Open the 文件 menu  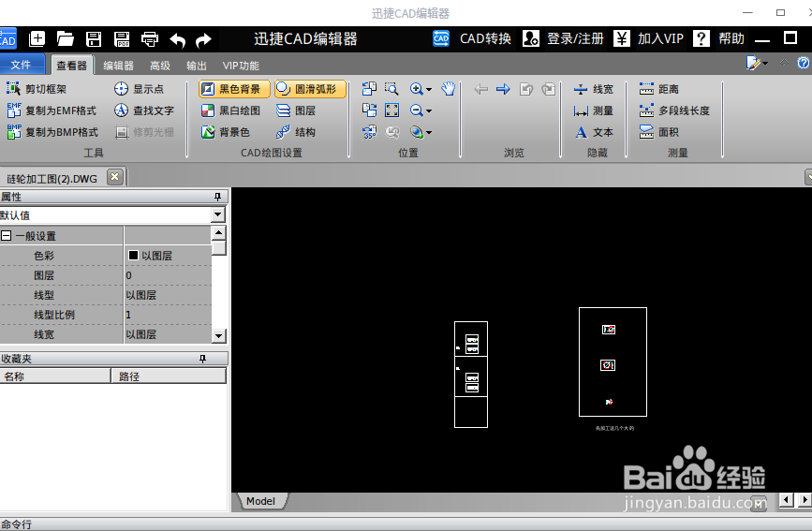[x=21, y=65]
